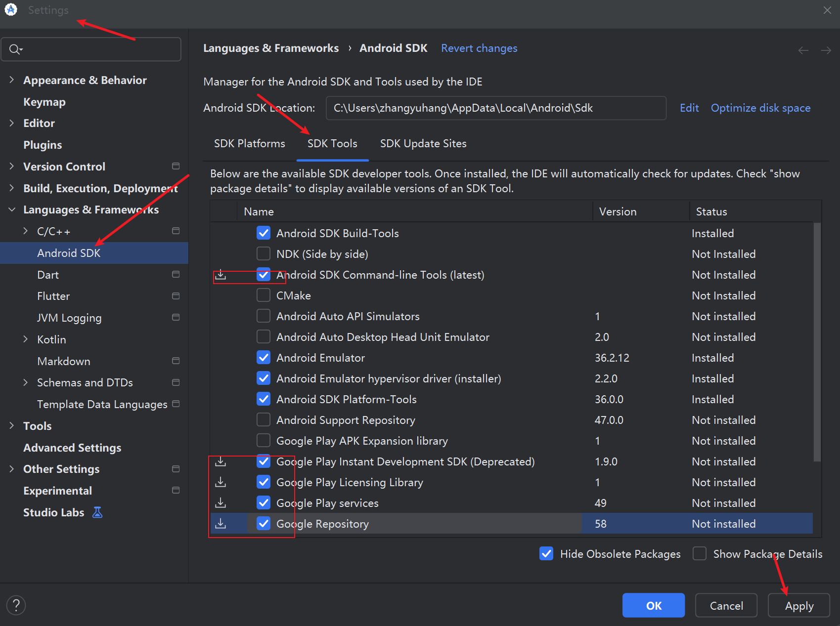Click the help question mark icon
This screenshot has height=626, width=840.
coord(16,605)
